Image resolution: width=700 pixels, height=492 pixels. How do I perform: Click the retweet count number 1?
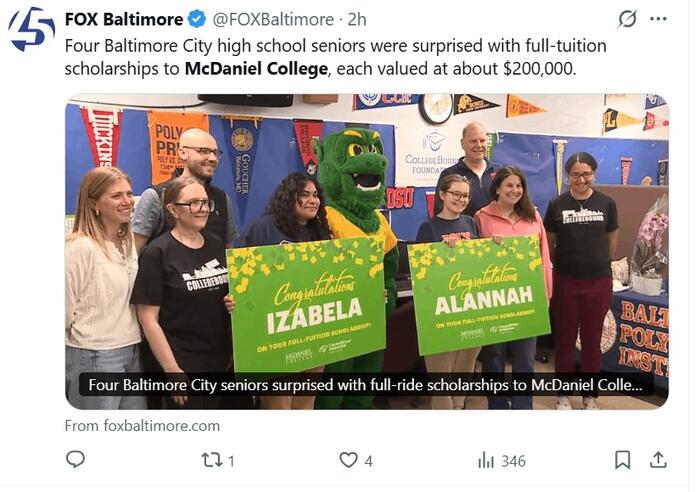[231, 460]
